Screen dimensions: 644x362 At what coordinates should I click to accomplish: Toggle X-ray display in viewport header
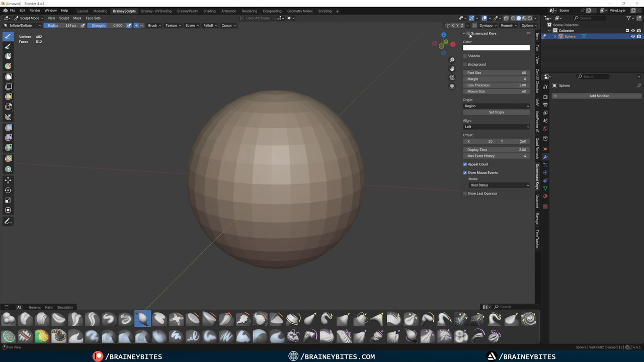507,18
